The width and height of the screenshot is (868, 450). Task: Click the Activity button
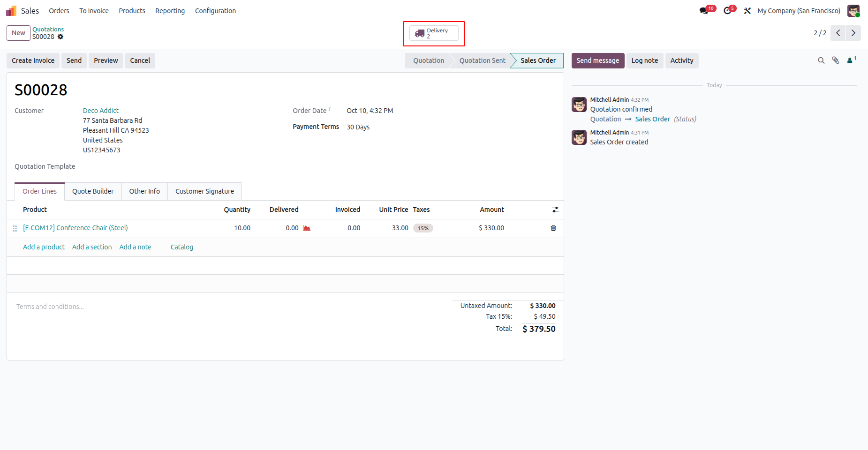point(682,60)
